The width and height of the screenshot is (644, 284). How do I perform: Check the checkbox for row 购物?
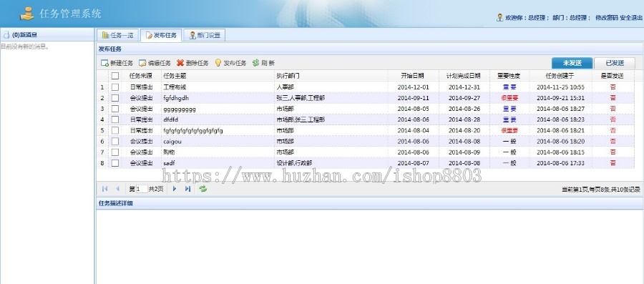115,152
